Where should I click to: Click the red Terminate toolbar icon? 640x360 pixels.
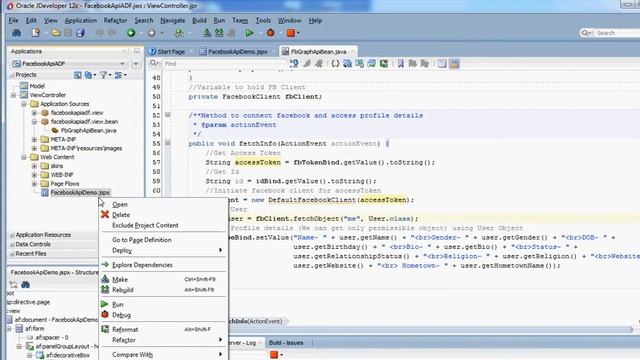(x=291, y=33)
